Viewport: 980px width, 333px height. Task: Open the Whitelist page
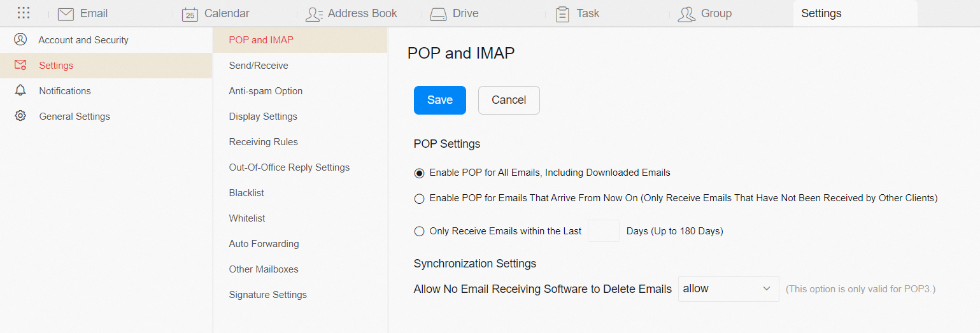pos(300,218)
